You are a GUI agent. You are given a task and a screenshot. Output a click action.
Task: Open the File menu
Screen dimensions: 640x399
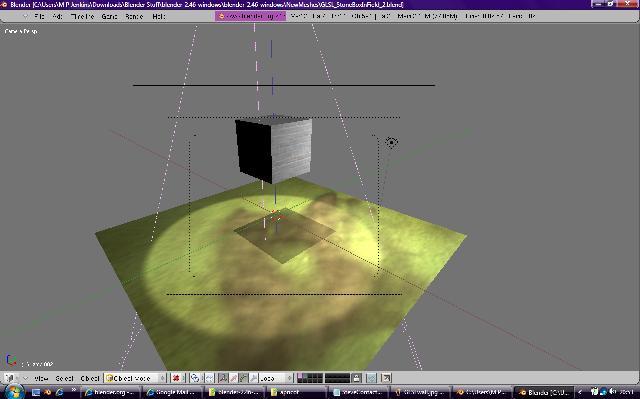(x=40, y=16)
